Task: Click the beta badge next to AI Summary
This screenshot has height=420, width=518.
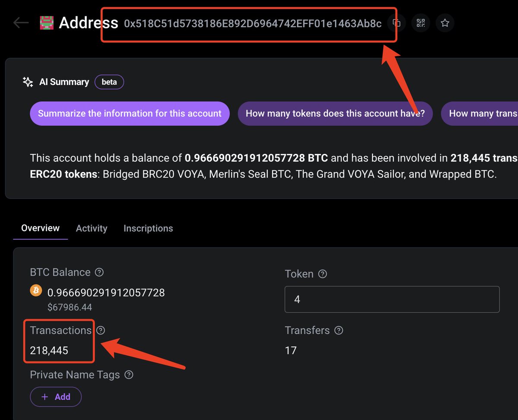Action: (x=109, y=82)
